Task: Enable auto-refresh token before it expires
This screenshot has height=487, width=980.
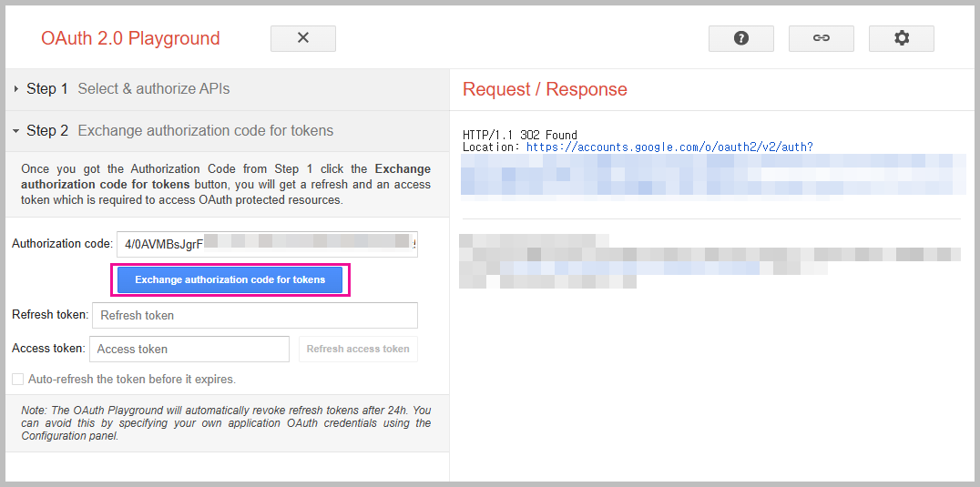Action: 18,379
